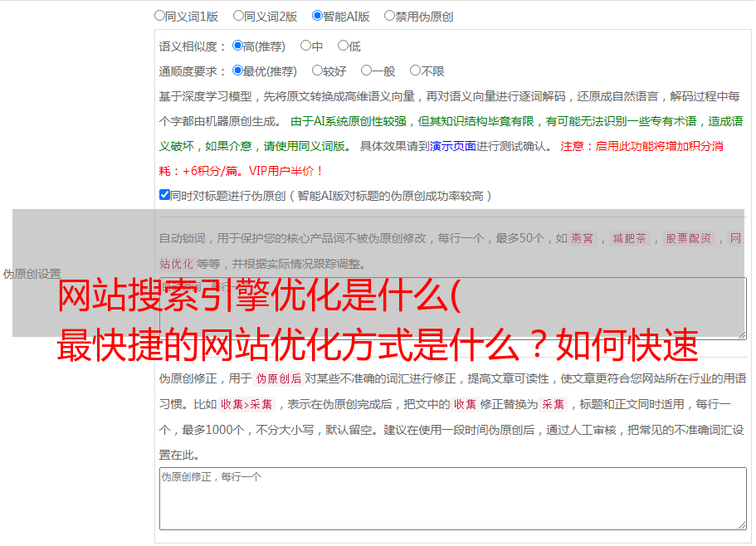Set 语义相似度 to 中

point(305,46)
